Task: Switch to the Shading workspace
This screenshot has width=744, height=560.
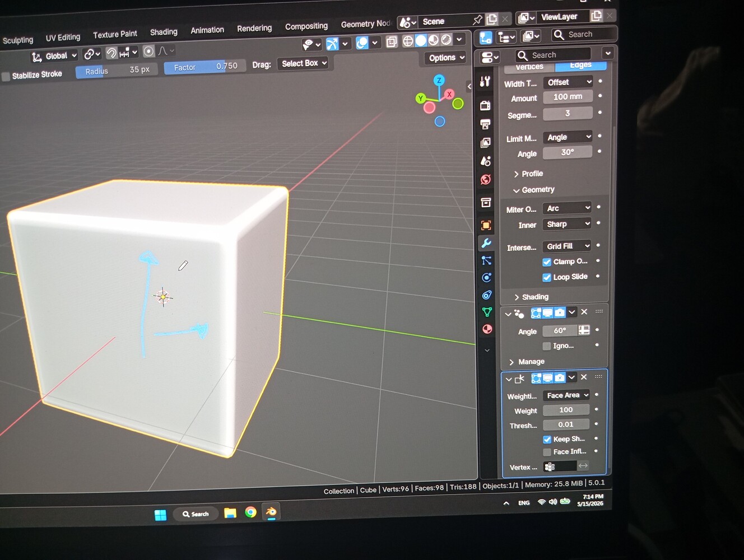Action: pyautogui.click(x=164, y=32)
